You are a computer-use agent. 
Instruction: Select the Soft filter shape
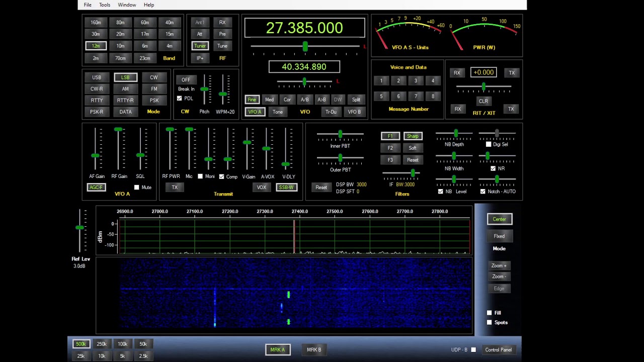pyautogui.click(x=413, y=148)
